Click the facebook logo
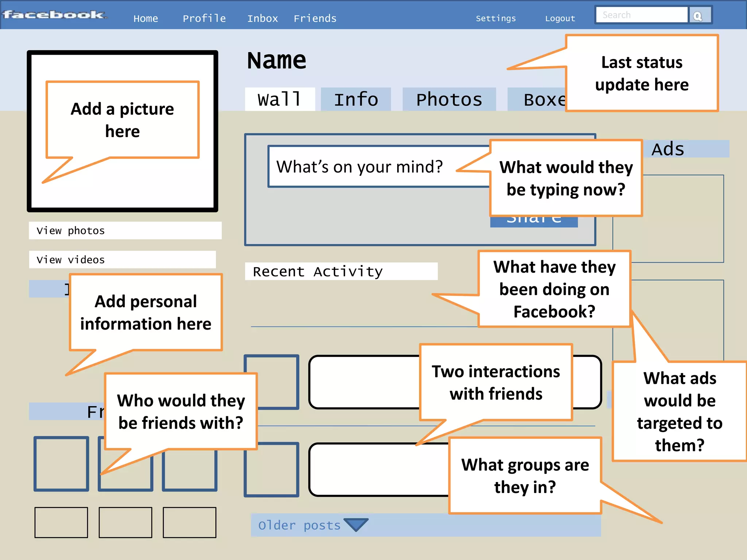Screen dimensions: 747x560 [x=54, y=15]
